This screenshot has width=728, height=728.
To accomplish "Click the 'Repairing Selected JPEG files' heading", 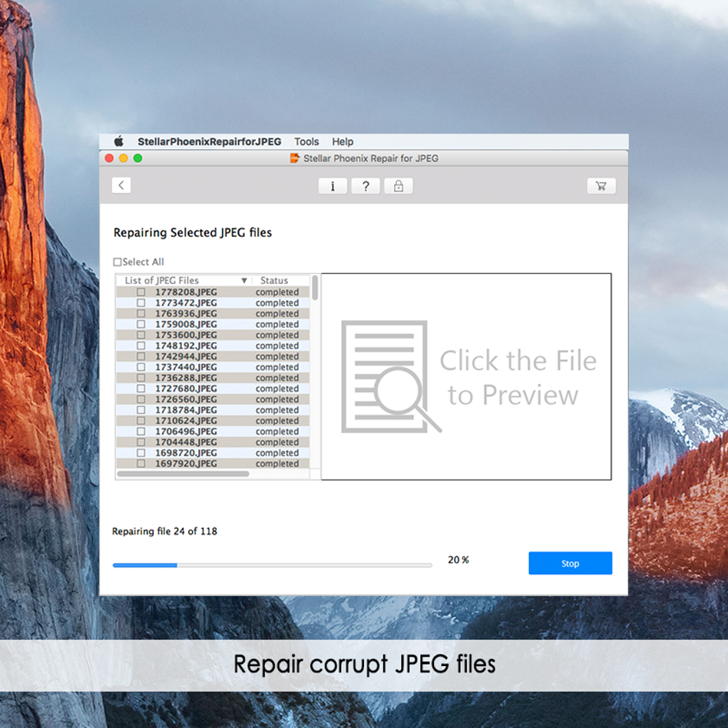I will tap(193, 233).
